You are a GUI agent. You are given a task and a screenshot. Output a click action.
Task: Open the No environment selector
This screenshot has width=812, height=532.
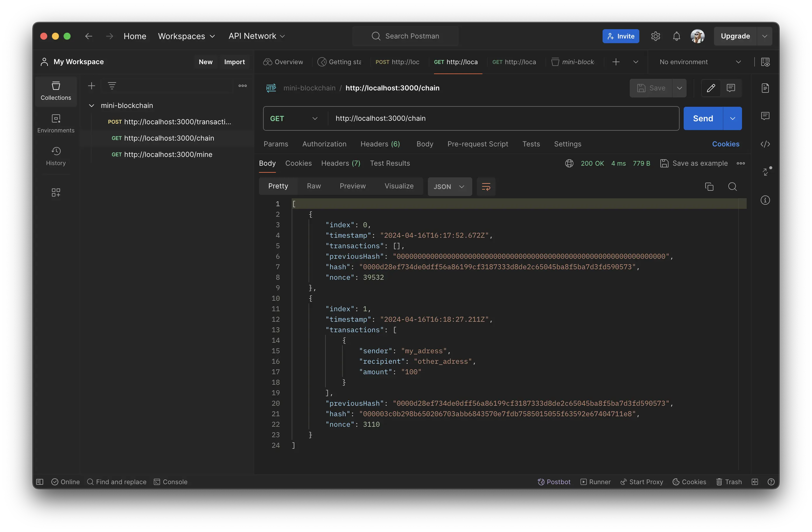(699, 62)
